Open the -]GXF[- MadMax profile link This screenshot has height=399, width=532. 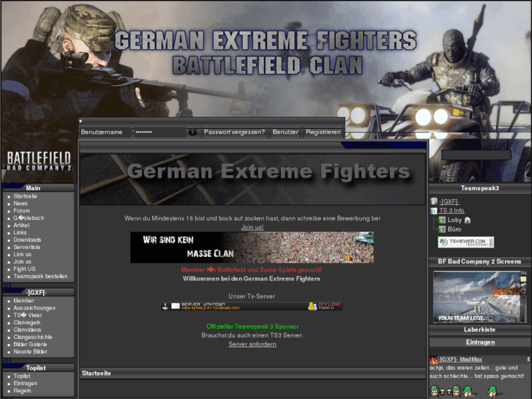coord(461,359)
